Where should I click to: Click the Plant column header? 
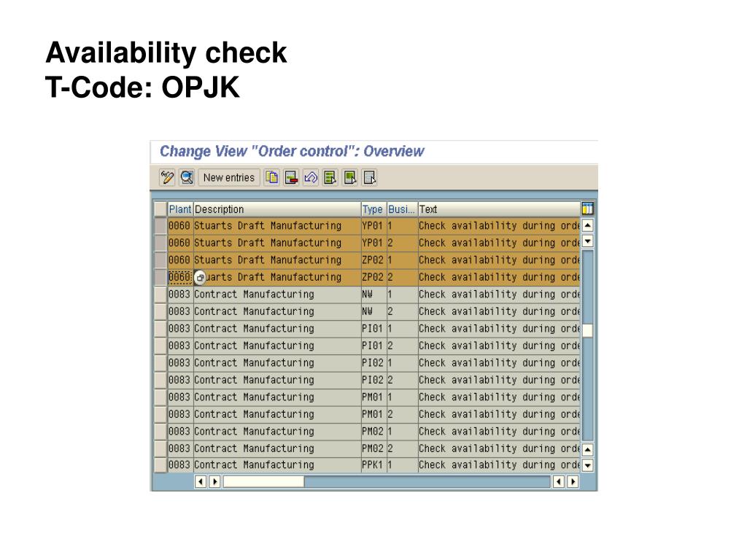click(x=180, y=209)
